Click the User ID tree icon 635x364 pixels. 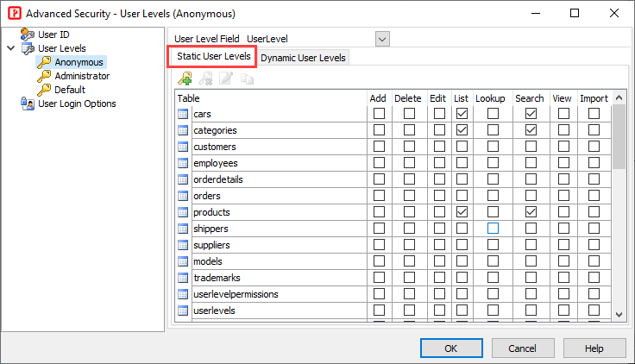pos(28,35)
